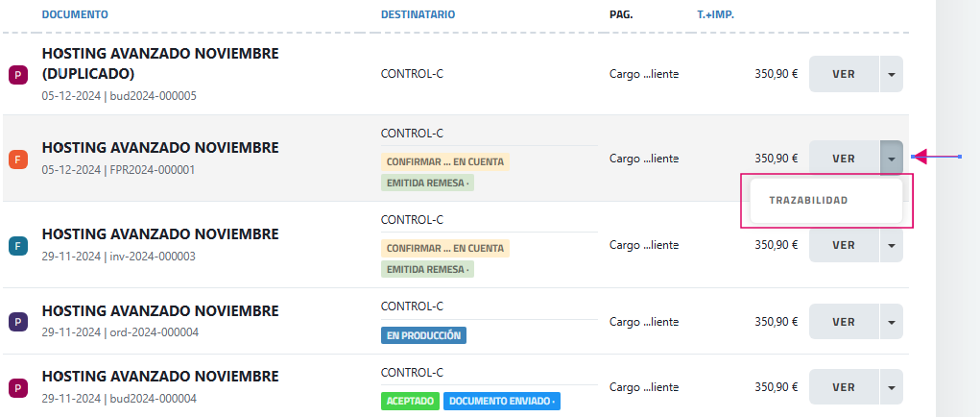Click the purple P badge for ord-2024-000004

17,323
